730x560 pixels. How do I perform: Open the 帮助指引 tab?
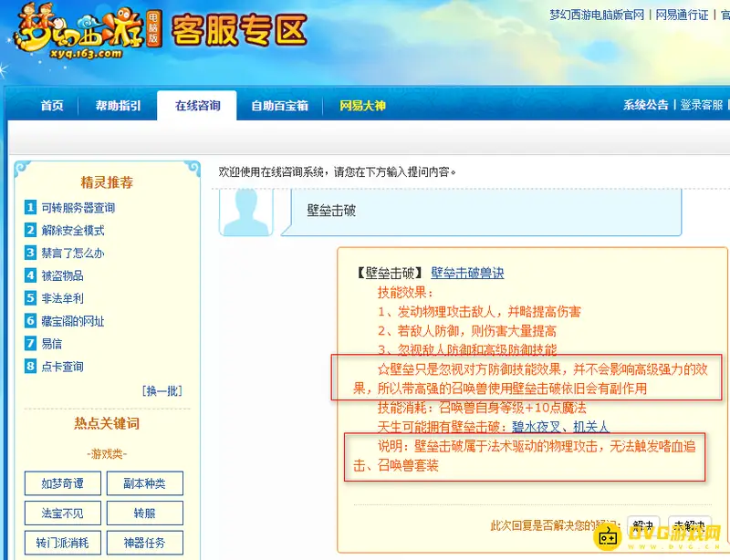pos(119,106)
